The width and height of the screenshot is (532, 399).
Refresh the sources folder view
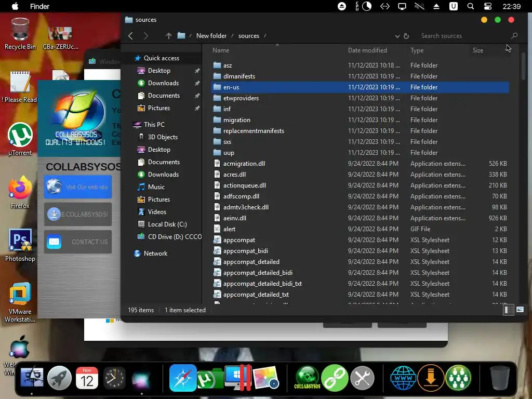[406, 36]
